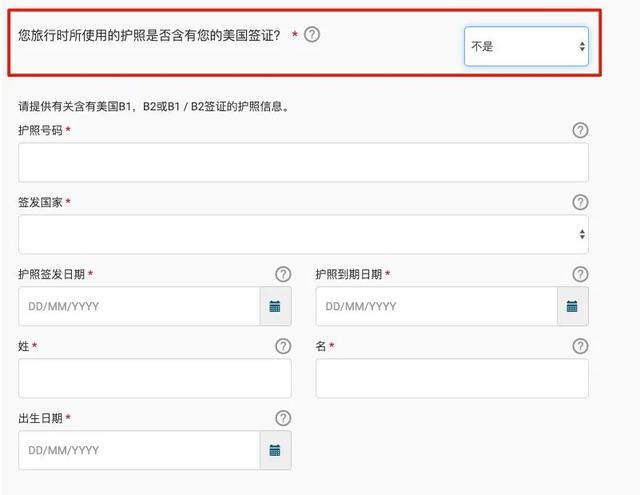The image size is (640, 495).
Task: Click the 护照签发日期 label
Action: [x=51, y=274]
